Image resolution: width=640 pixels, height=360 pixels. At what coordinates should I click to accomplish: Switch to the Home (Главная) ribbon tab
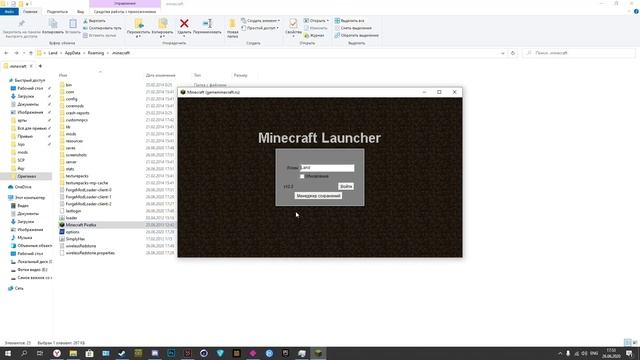pos(30,11)
